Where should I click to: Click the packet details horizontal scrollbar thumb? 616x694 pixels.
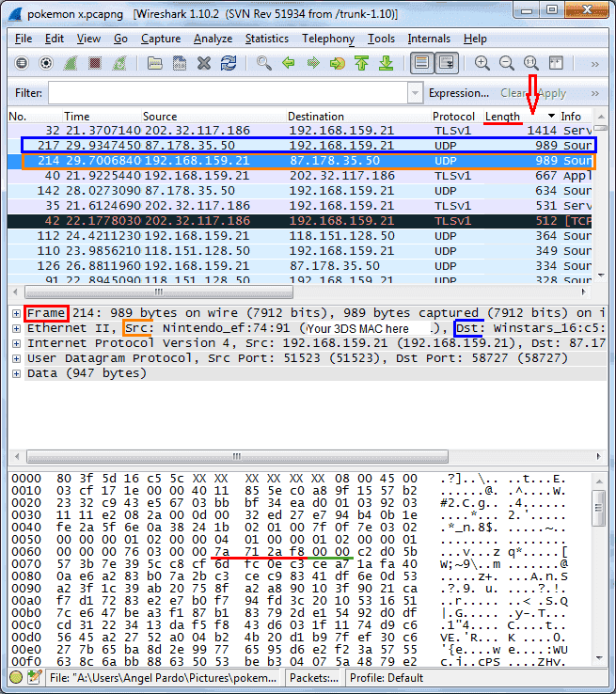[237, 456]
